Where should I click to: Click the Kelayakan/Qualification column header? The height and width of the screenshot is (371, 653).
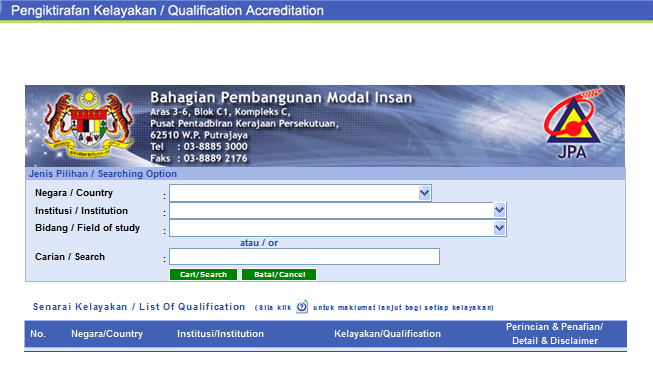[387, 334]
